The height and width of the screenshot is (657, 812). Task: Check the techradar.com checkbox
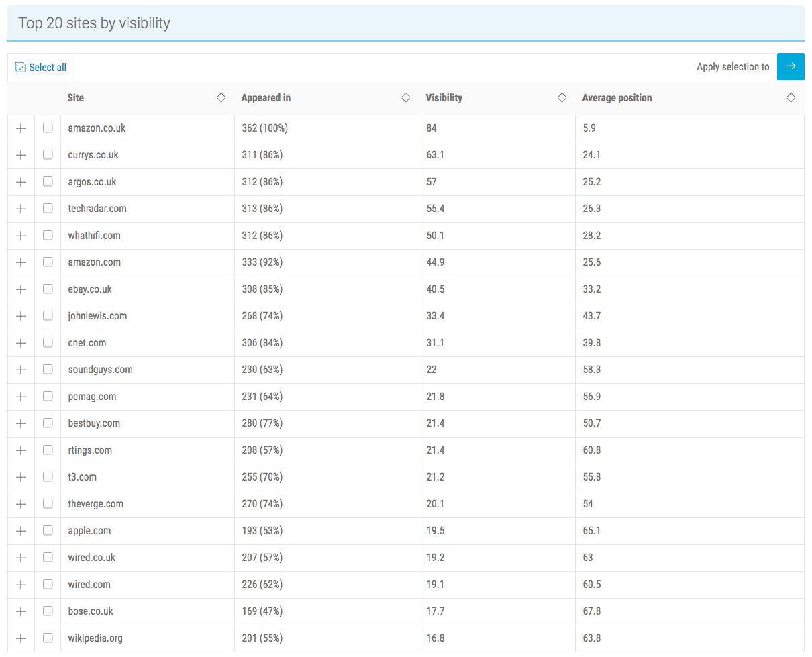(48, 208)
